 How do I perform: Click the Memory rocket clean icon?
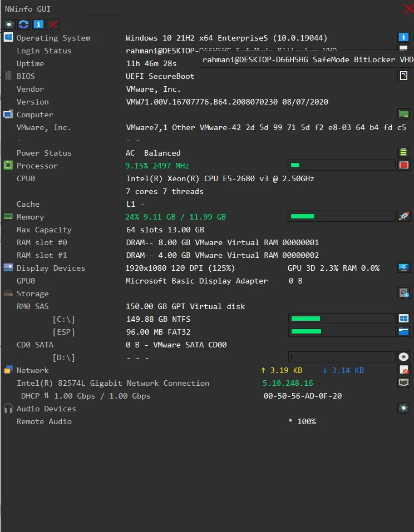[x=403, y=216]
